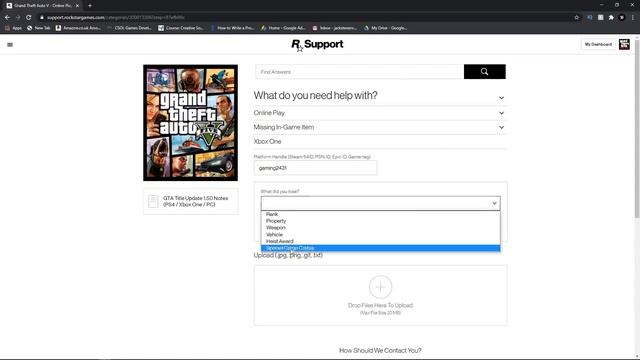Open the CSOL Games Devel bookmark

pos(129,28)
